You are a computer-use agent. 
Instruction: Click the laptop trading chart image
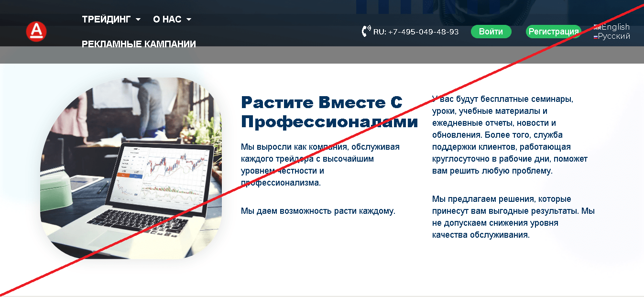(x=131, y=168)
